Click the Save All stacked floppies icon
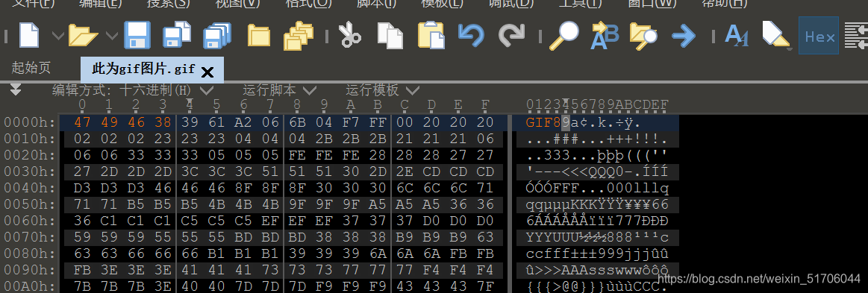This screenshot has height=293, width=868. (x=217, y=35)
